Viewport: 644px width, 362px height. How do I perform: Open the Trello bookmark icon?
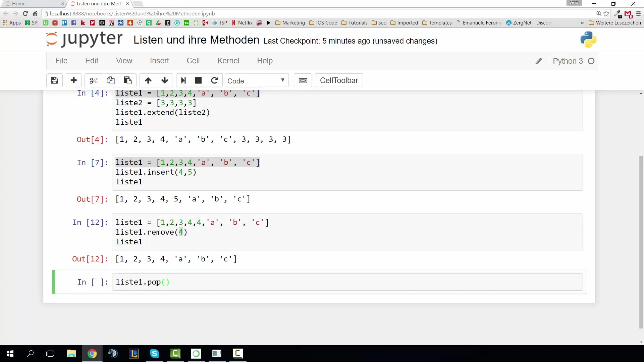pyautogui.click(x=64, y=23)
